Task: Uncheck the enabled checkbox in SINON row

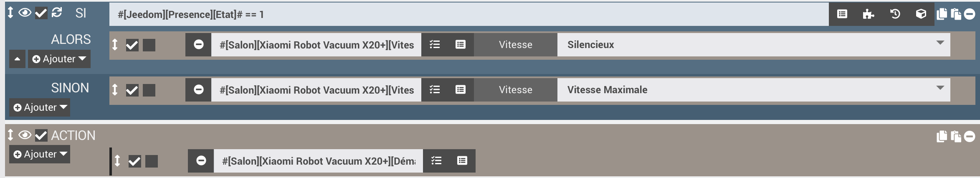Action: pyautogui.click(x=132, y=90)
